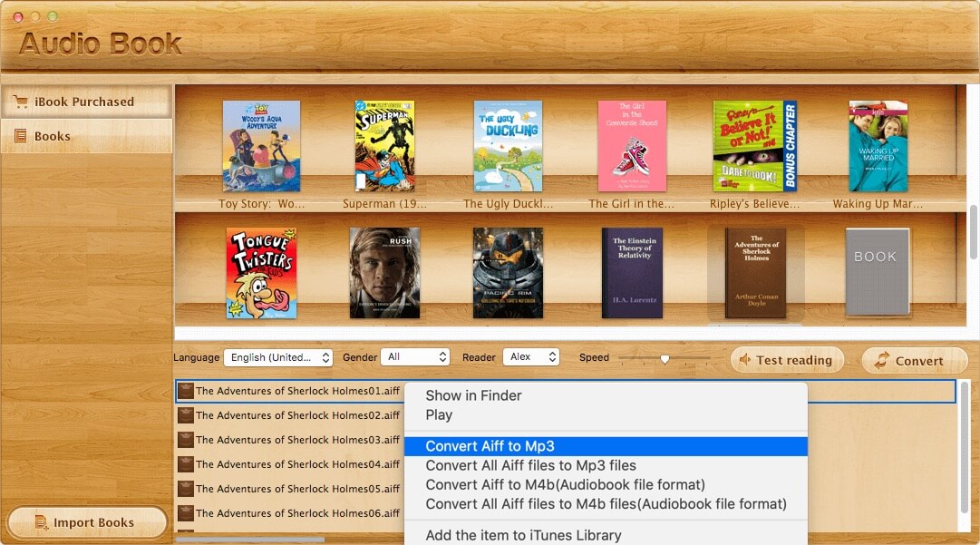Click the Import Books button
Image resolution: width=980 pixels, height=545 pixels.
(87, 521)
